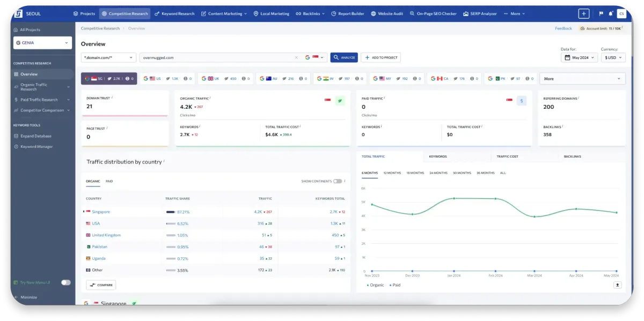Screen dimensions: 644x321
Task: Click the dollar icon in Paid Traffic card
Action: click(522, 100)
